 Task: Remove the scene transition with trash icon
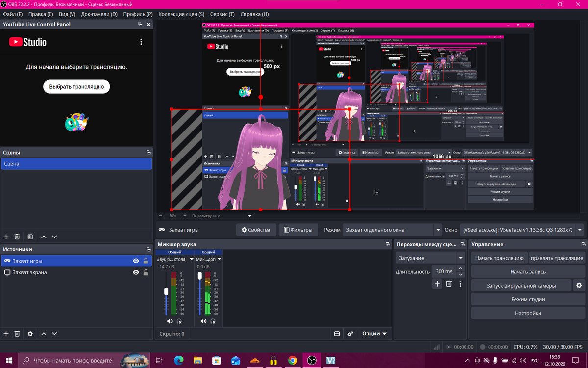click(x=449, y=284)
